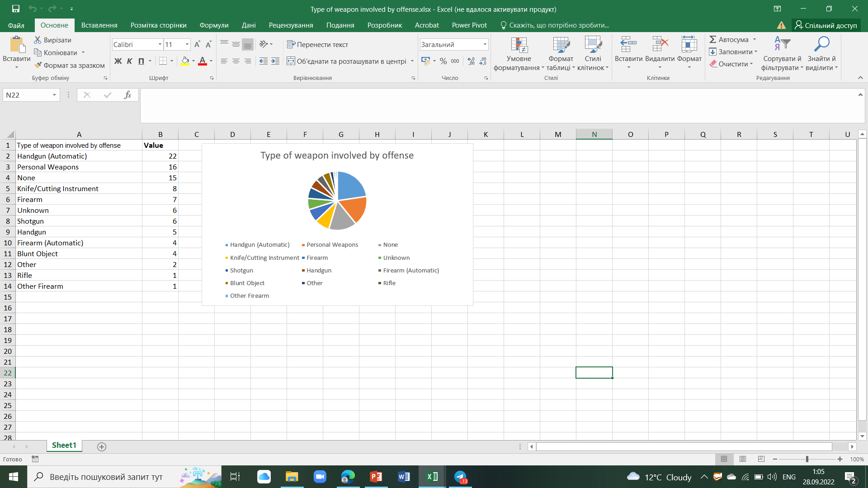Image resolution: width=868 pixels, height=488 pixels.
Task: Click the add new sheet plus button
Action: [102, 446]
